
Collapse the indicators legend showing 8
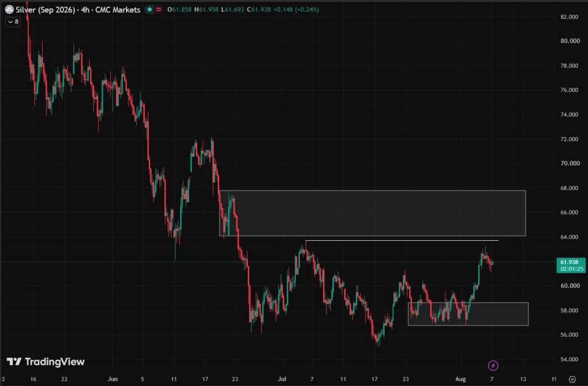[13, 22]
